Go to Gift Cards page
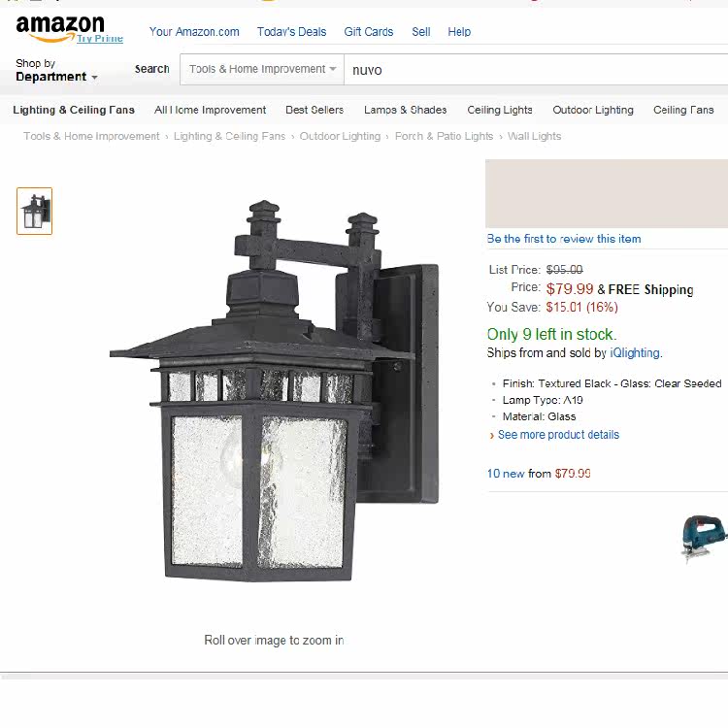728x728 pixels. pos(369,32)
